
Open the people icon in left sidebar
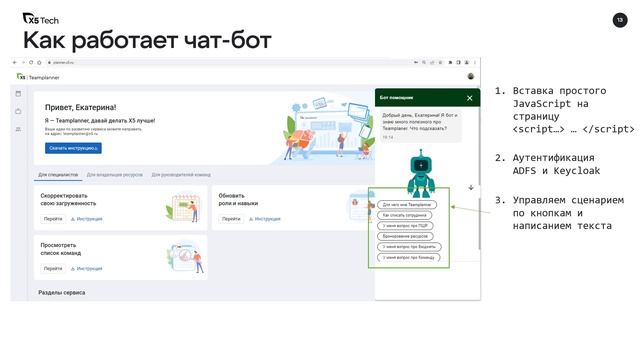pos(18,129)
